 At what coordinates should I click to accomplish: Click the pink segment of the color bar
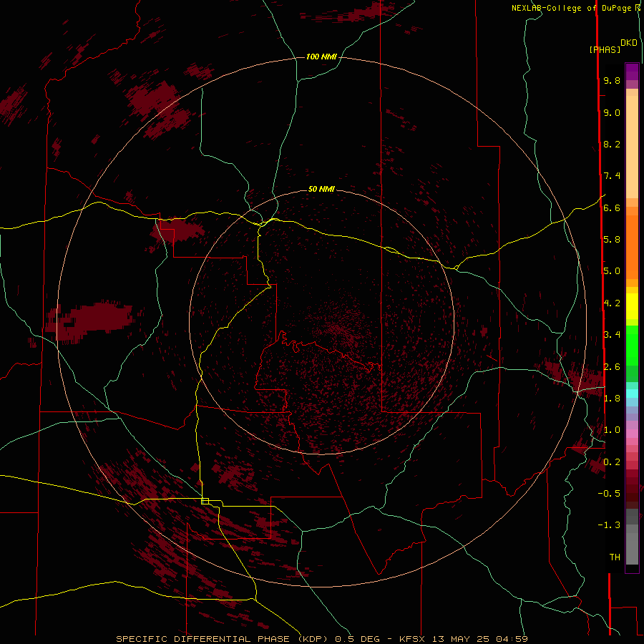tap(632, 434)
